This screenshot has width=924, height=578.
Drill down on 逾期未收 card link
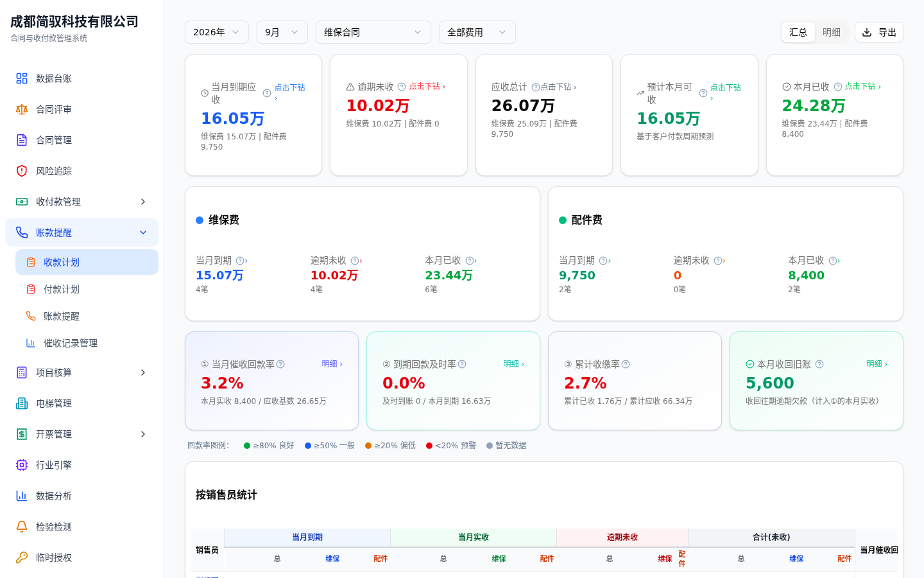coord(427,87)
